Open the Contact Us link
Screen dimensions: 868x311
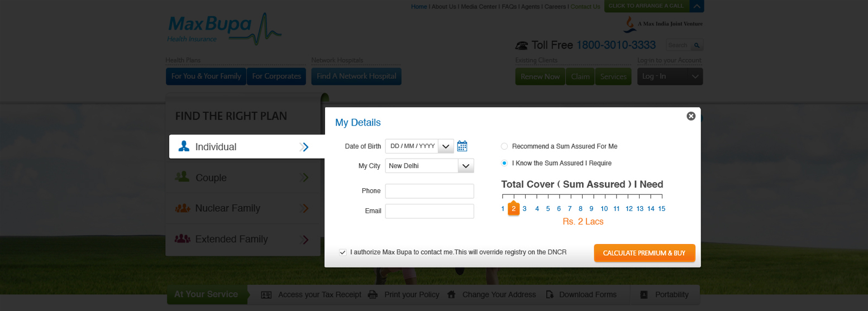[585, 7]
